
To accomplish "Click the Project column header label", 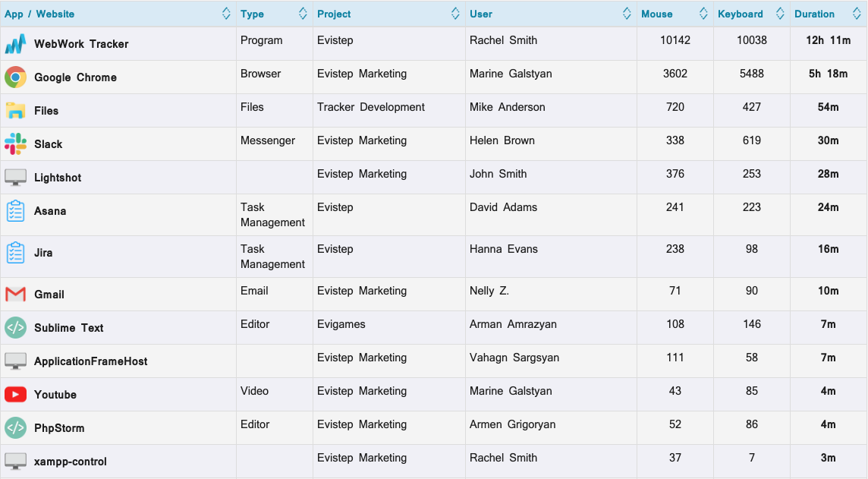I will point(334,14).
